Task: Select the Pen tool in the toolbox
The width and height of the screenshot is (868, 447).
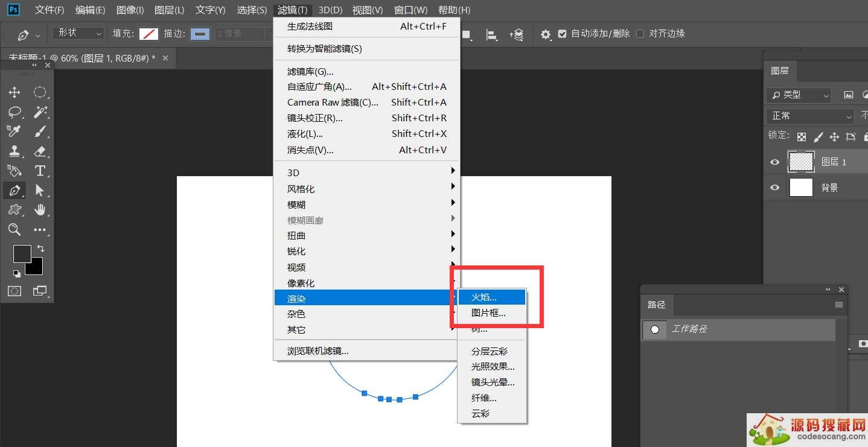Action: (x=14, y=191)
